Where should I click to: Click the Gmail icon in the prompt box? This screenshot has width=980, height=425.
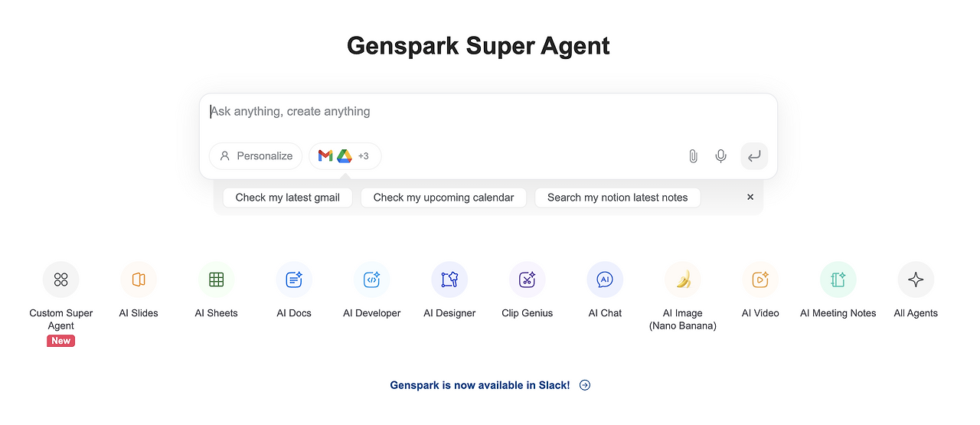click(x=325, y=156)
